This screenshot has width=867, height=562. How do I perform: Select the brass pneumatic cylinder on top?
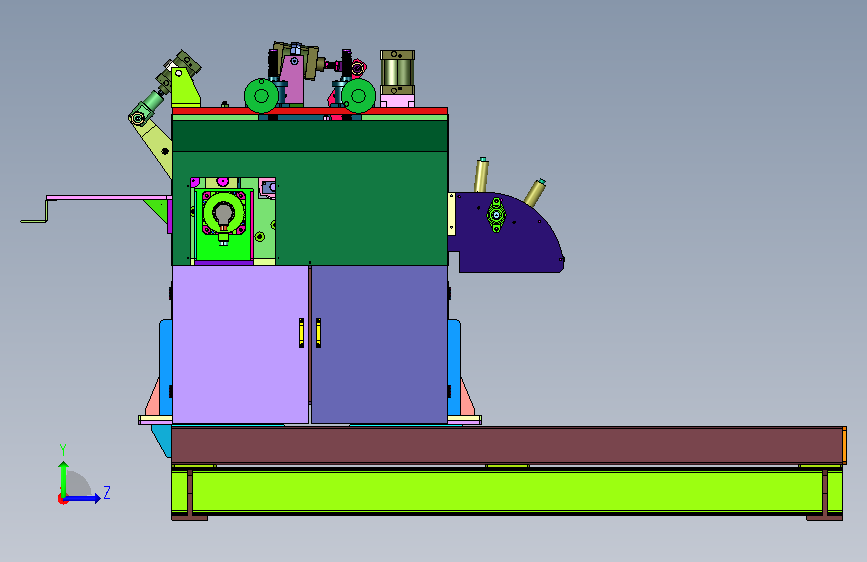tap(397, 74)
